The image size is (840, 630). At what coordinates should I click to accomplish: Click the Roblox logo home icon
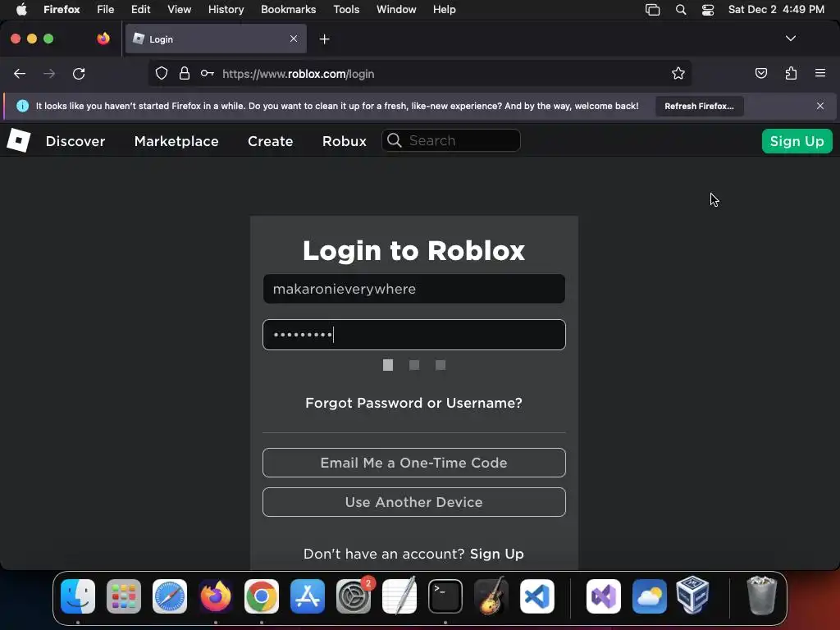coord(18,140)
